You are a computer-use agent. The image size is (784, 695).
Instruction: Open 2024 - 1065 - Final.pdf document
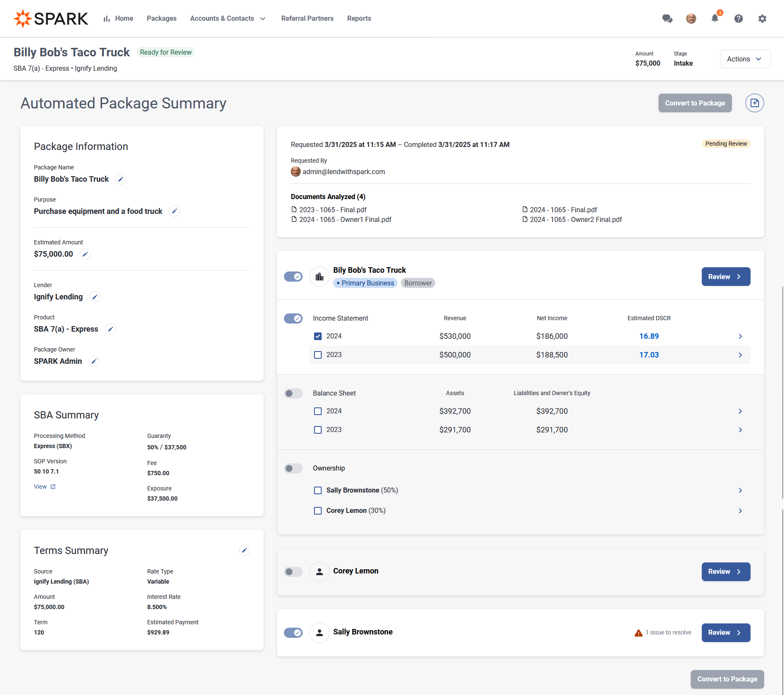tap(559, 210)
